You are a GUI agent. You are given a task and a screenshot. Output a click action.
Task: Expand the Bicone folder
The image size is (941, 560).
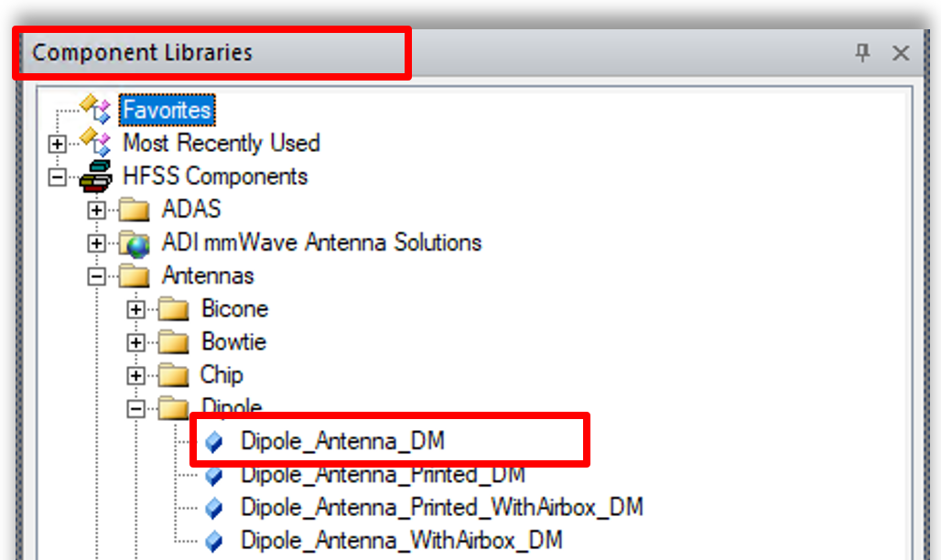[x=136, y=309]
